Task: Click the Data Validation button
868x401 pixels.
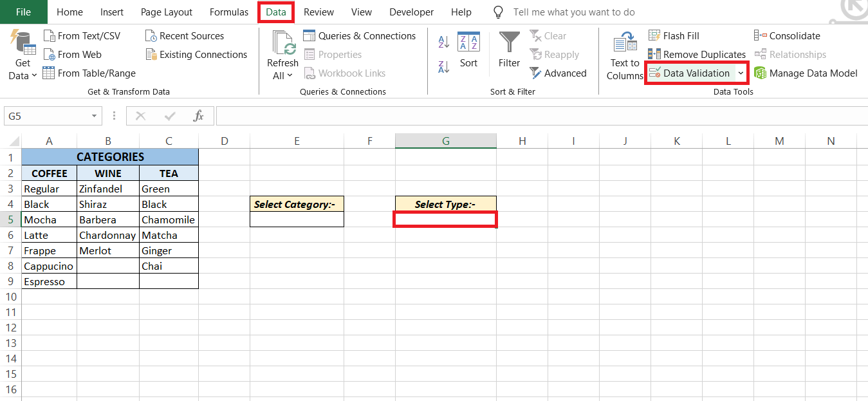Action: point(690,73)
